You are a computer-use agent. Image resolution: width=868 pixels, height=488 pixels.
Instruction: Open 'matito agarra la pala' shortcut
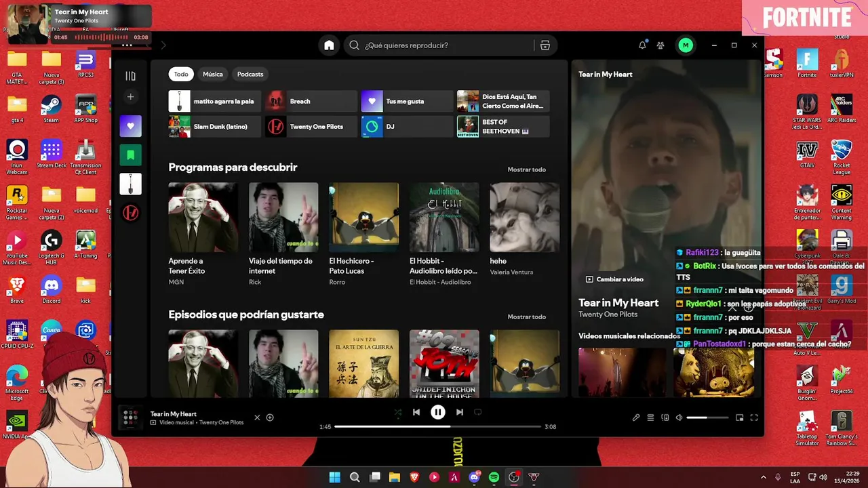(215, 101)
